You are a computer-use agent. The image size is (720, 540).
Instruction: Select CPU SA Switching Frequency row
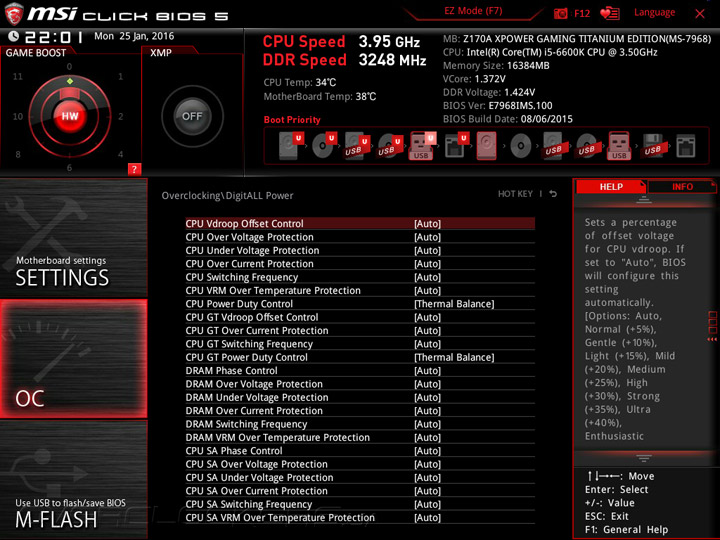[360, 504]
